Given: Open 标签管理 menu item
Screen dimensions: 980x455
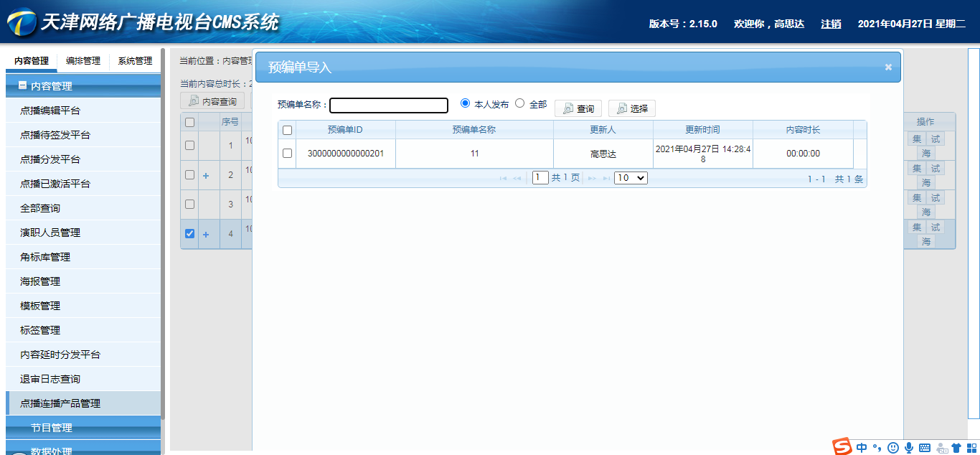Looking at the screenshot, I should point(83,330).
